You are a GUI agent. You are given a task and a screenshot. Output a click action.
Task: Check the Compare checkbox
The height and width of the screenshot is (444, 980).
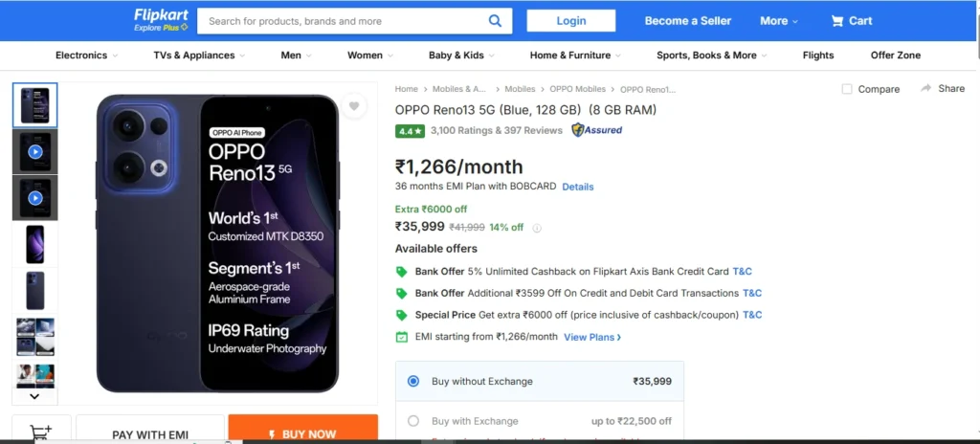point(847,89)
